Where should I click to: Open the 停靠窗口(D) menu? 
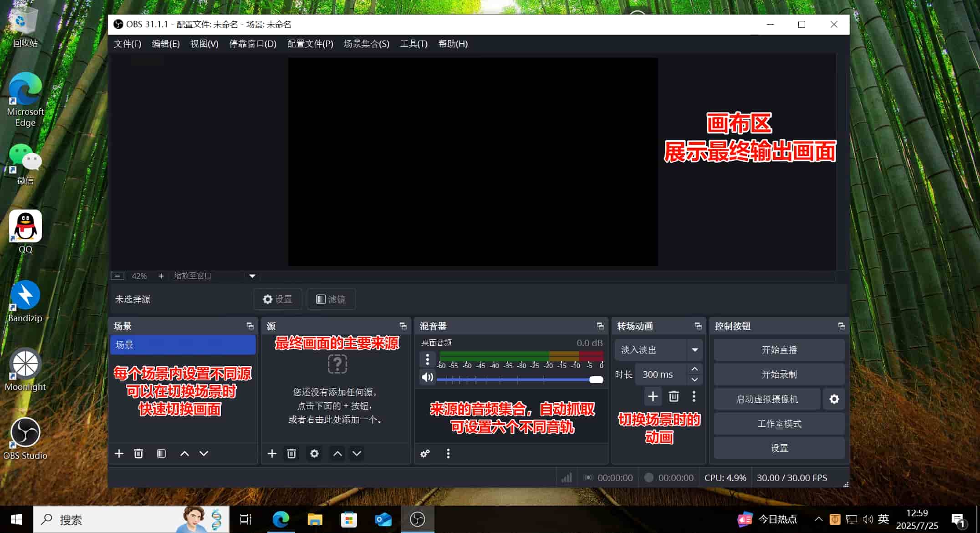click(x=253, y=44)
